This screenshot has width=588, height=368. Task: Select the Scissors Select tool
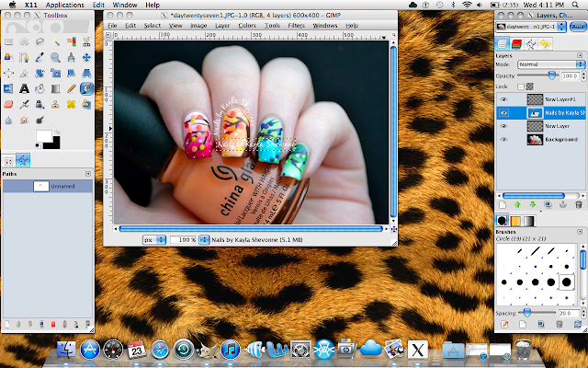point(86,41)
